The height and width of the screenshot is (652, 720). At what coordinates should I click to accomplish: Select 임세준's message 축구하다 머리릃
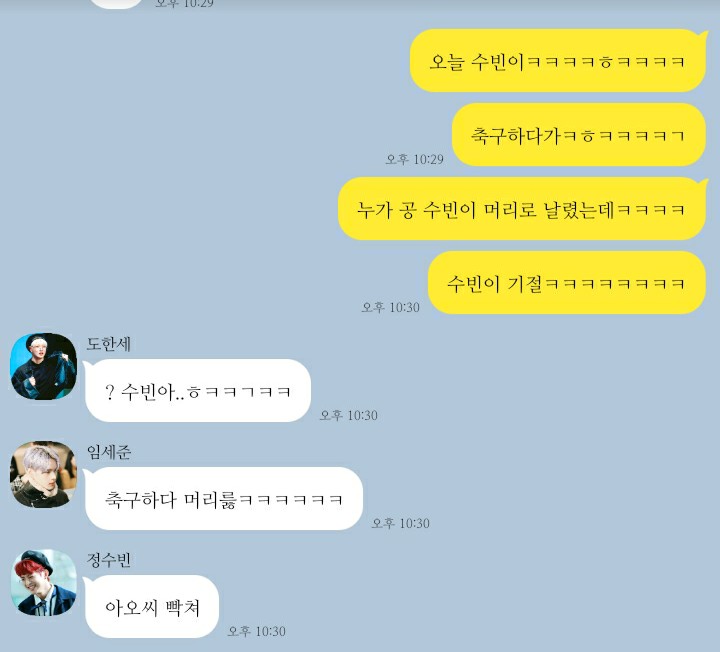coord(224,499)
